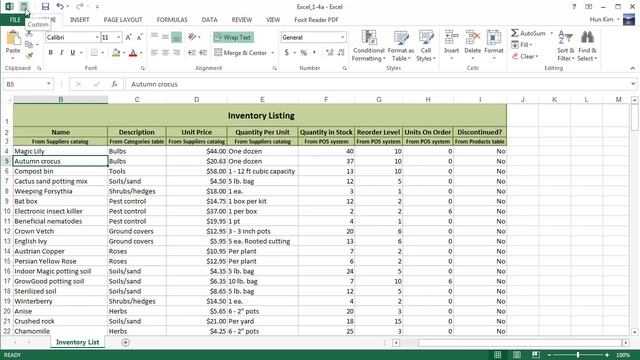Toggle Underline formatting
The width and height of the screenshot is (640, 360).
73,53
